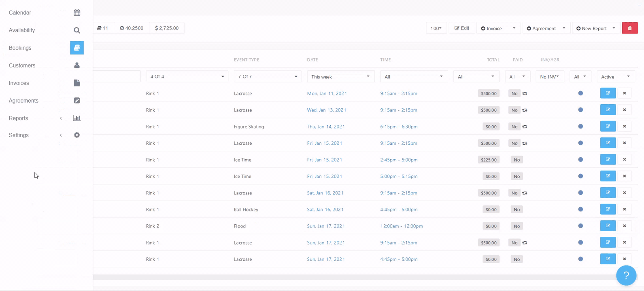Screen dimensions: 644x291
Task: Open the Settings gear icon
Action: pos(77,135)
